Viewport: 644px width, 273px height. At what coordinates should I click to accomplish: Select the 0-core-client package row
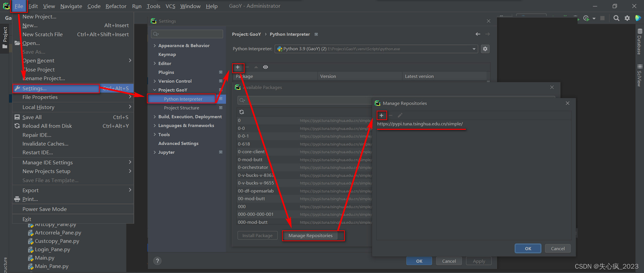[x=305, y=152]
